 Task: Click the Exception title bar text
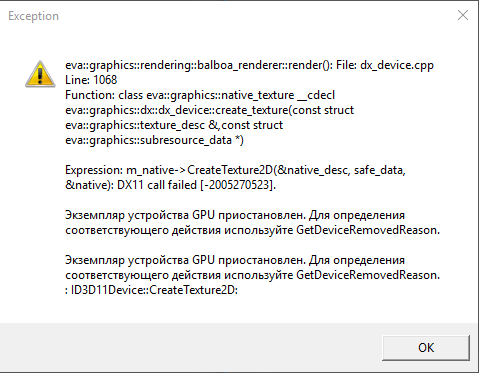click(x=33, y=16)
